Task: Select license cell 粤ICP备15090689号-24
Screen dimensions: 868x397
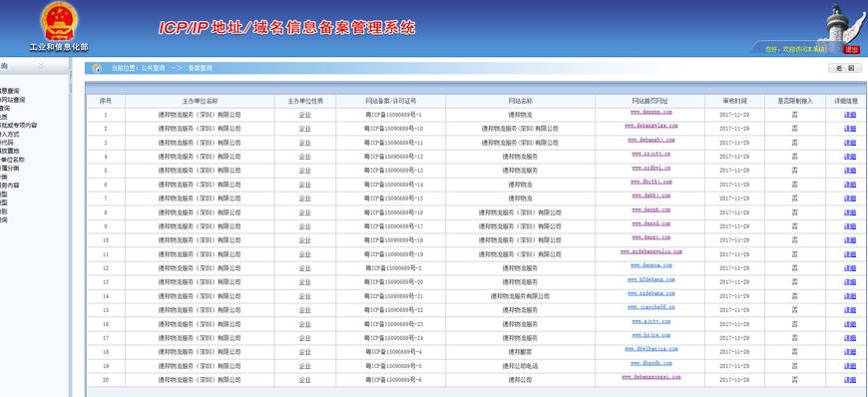Action: 393,338
